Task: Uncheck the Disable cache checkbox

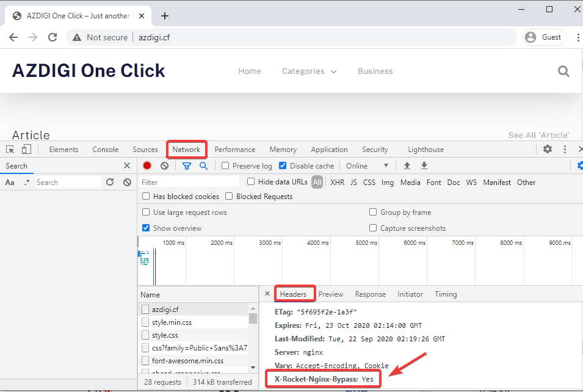Action: (283, 165)
